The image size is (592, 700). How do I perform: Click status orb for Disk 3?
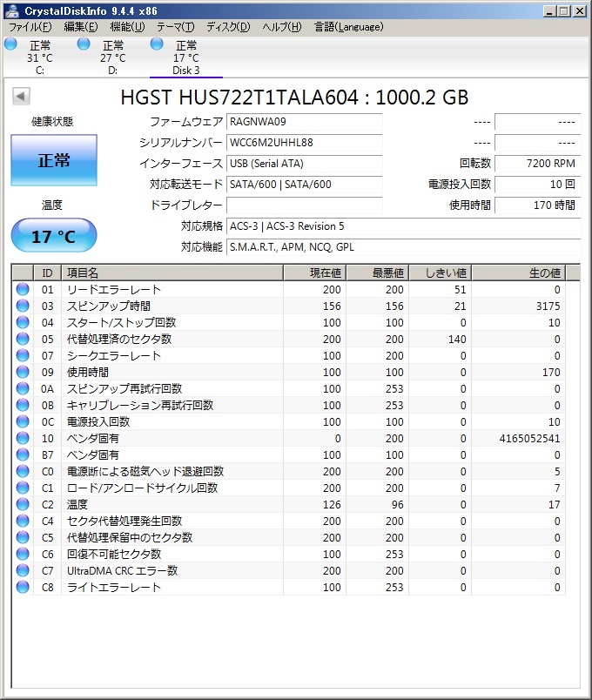pos(157,44)
